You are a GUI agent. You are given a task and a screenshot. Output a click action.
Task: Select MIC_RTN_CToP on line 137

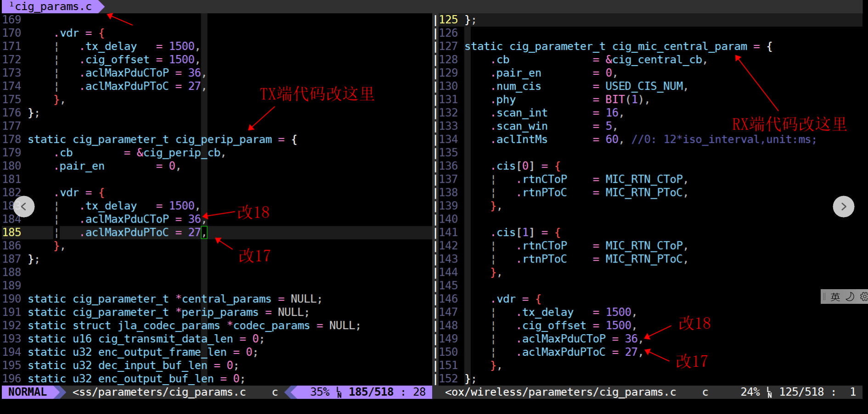(x=644, y=179)
